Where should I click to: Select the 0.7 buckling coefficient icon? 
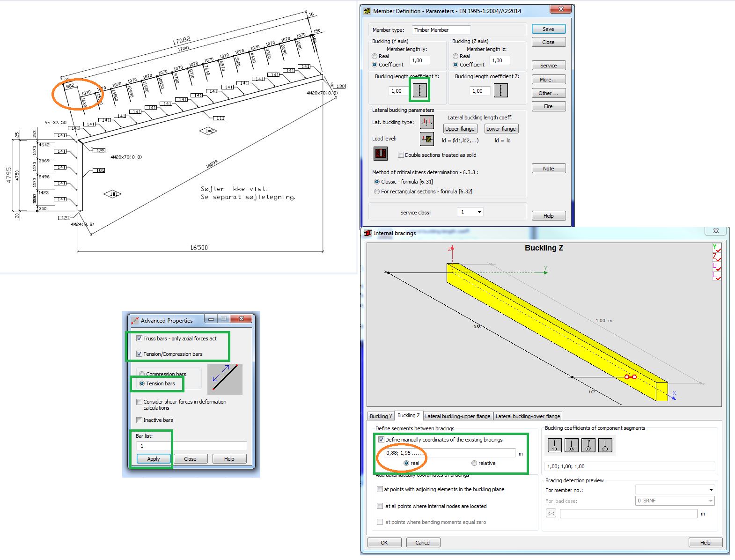588,445
